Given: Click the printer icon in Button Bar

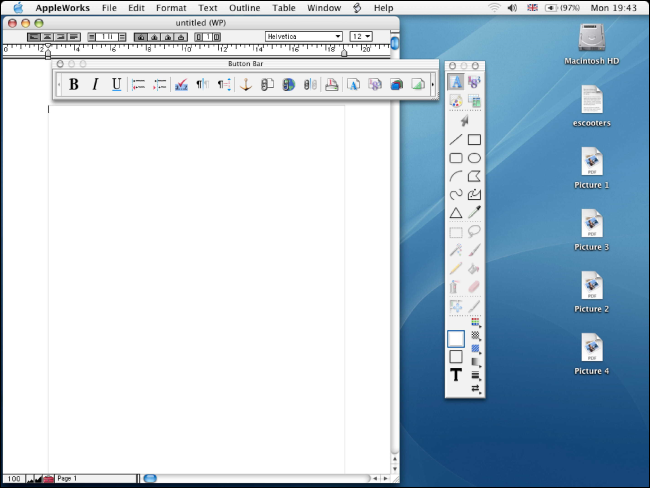Looking at the screenshot, I should (332, 85).
